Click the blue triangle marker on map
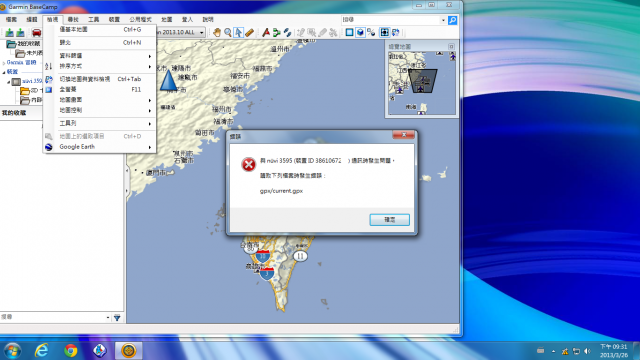The width and height of the screenshot is (640, 360). (168, 80)
